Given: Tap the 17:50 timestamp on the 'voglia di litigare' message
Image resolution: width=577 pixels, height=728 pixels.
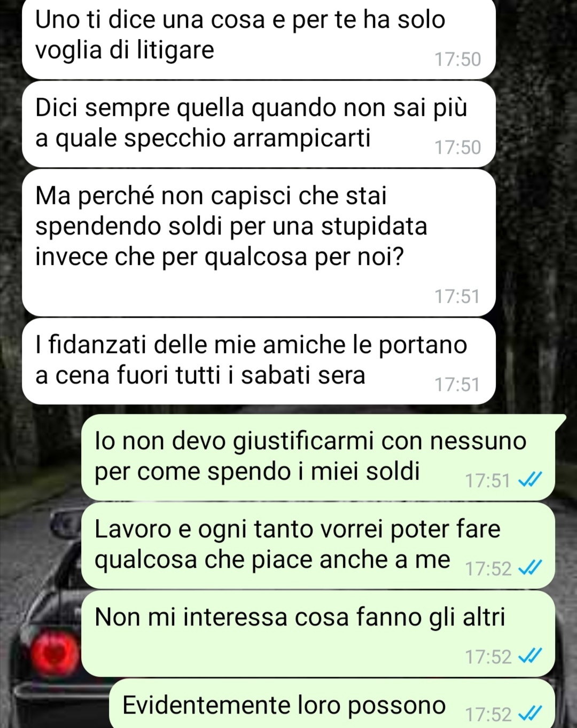Looking at the screenshot, I should point(457,59).
